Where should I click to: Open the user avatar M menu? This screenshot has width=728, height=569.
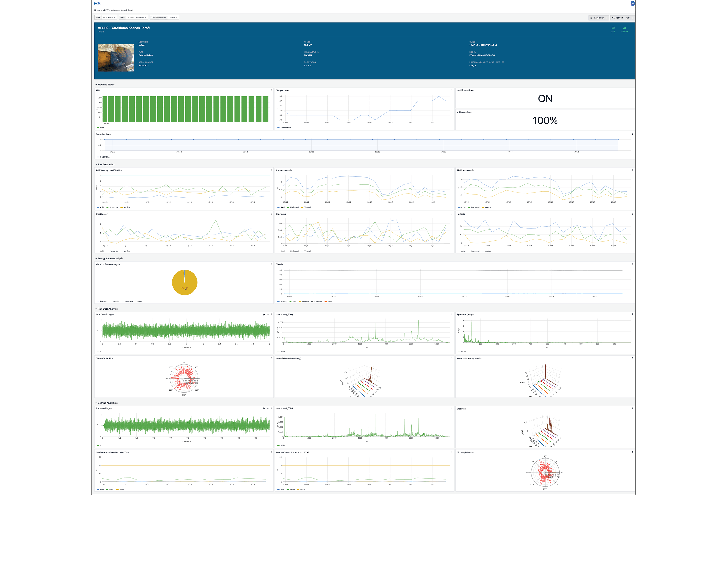[632, 3]
